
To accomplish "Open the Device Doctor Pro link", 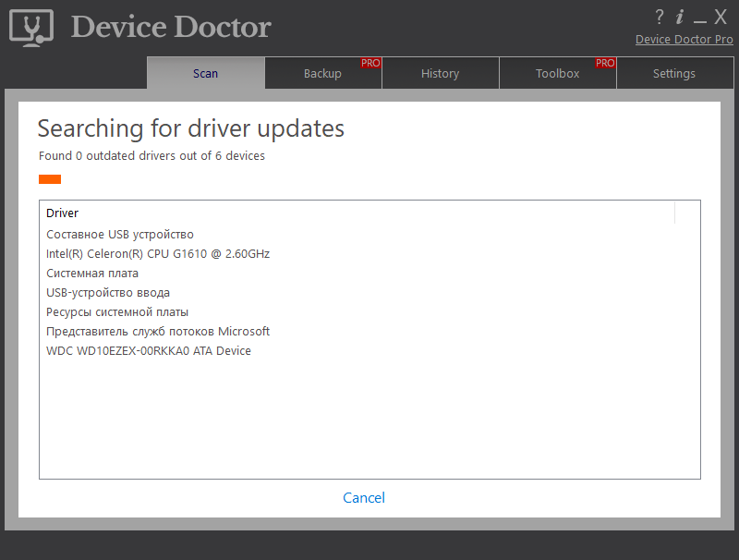I will click(684, 39).
